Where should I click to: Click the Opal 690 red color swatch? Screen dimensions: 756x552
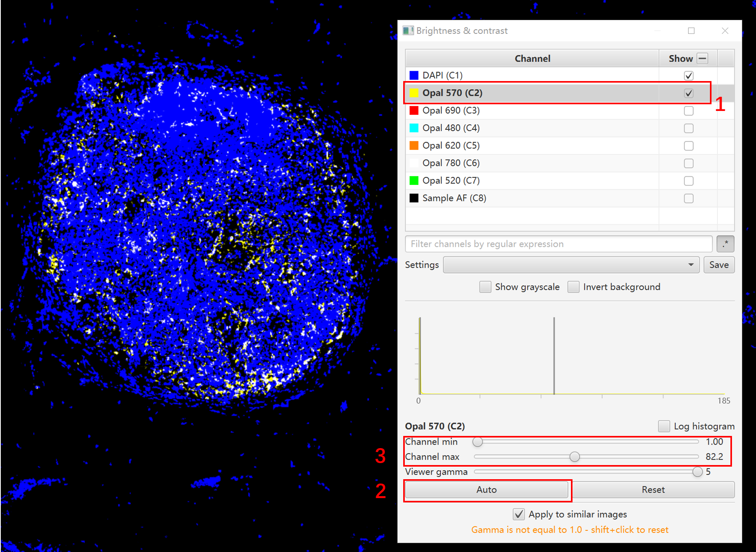(414, 111)
